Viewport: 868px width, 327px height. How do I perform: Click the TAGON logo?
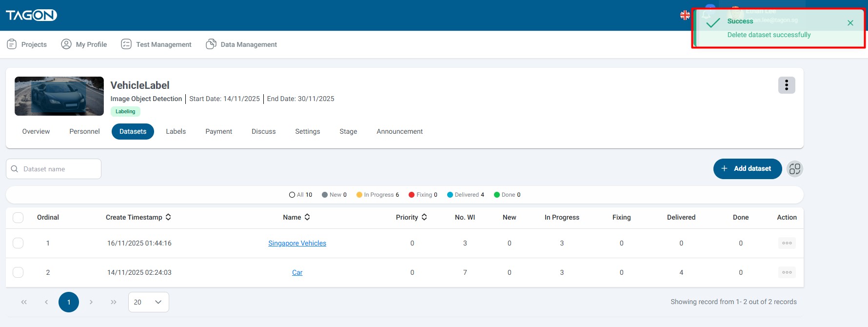(31, 15)
